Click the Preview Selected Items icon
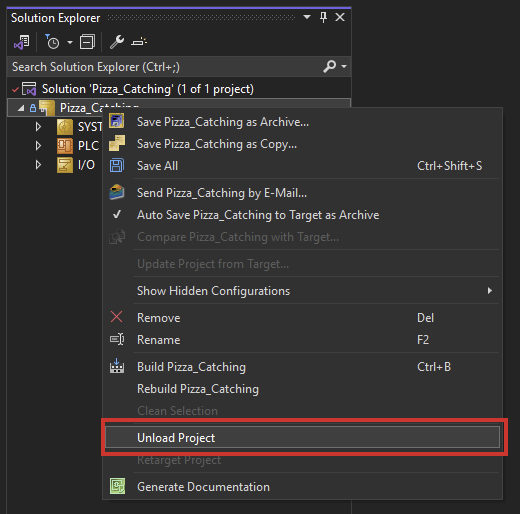Image resolution: width=520 pixels, height=514 pixels. coord(139,42)
